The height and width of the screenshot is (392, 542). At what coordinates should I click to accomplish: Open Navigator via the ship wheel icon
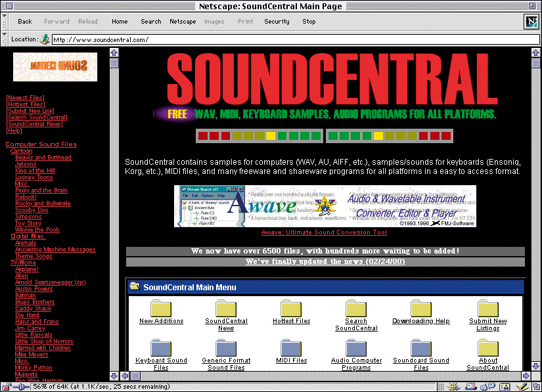453,387
